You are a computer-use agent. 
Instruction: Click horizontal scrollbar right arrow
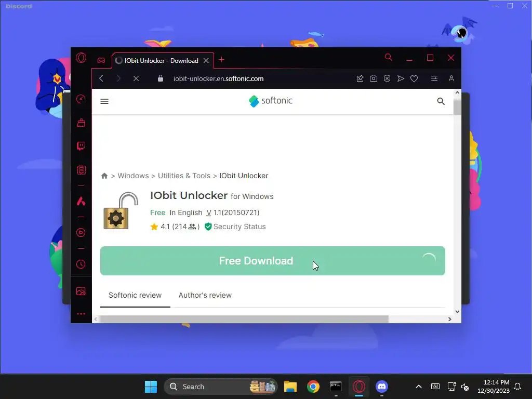click(449, 320)
